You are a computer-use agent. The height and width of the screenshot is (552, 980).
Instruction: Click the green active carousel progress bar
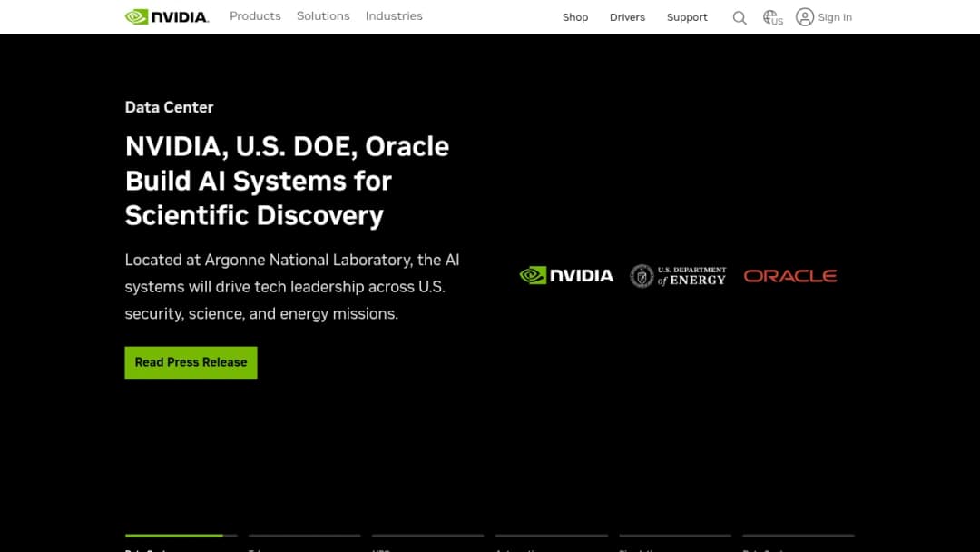[x=173, y=536]
